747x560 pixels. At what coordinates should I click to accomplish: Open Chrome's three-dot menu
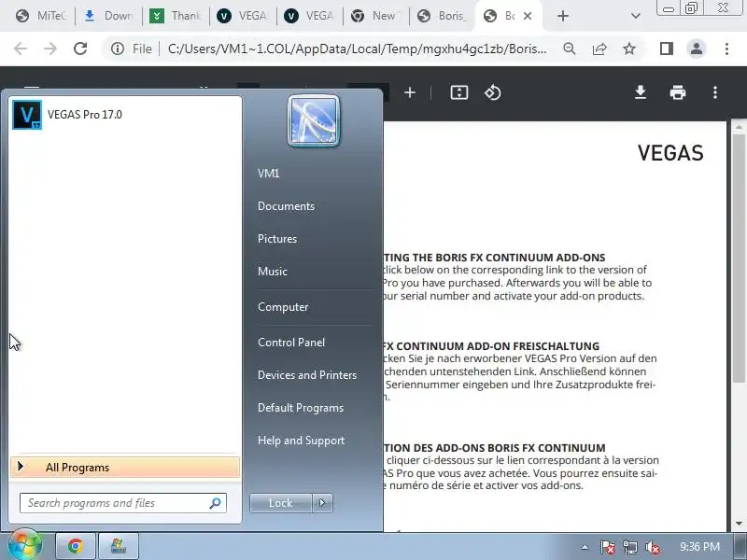726,49
